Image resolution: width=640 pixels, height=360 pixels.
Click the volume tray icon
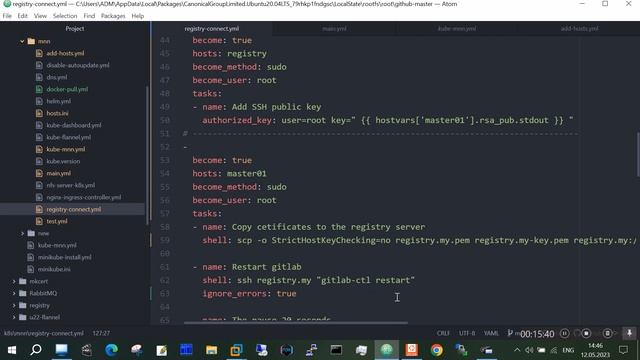(x=529, y=350)
